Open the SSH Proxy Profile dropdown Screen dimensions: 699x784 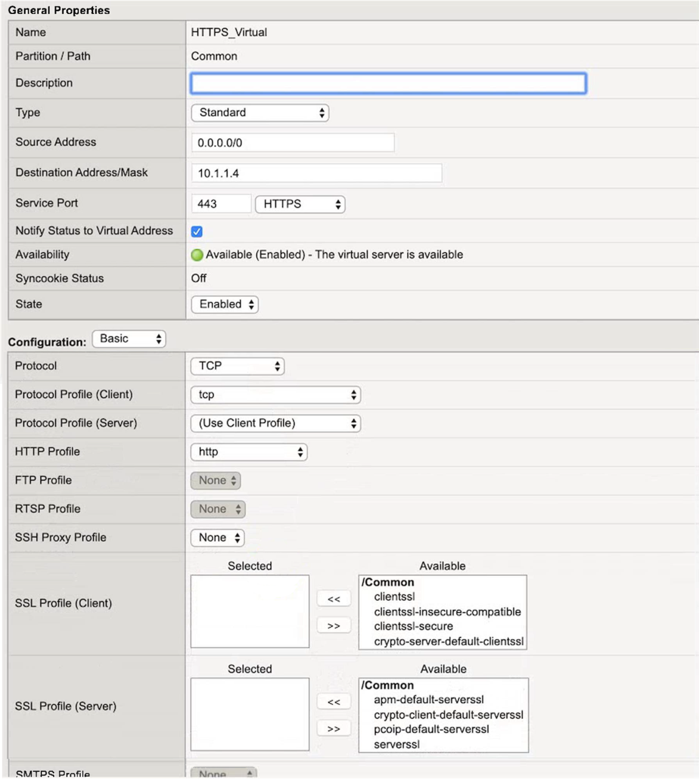click(x=218, y=538)
